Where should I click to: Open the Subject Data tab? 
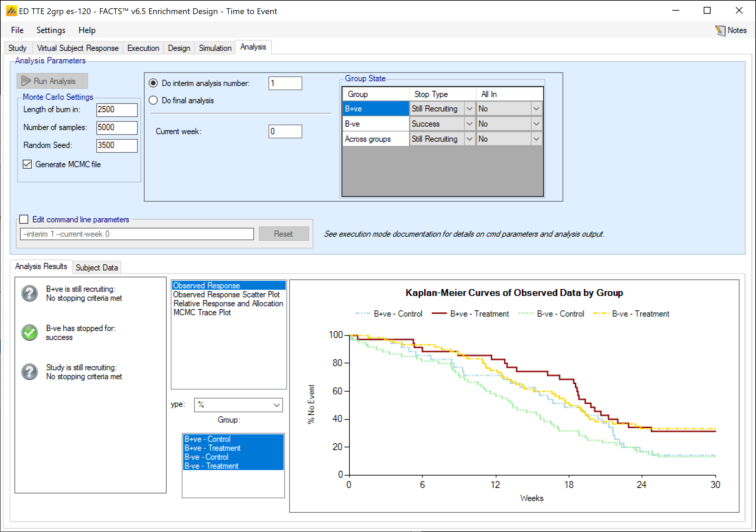[97, 267]
